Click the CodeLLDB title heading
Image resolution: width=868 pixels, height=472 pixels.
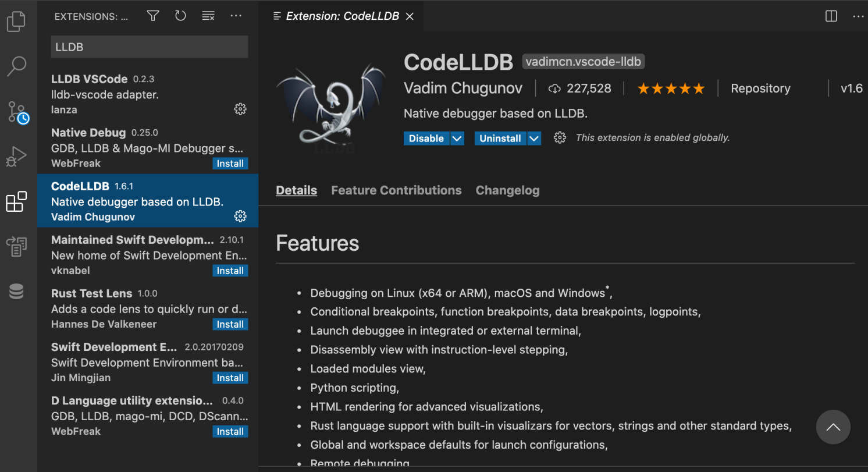click(x=458, y=62)
